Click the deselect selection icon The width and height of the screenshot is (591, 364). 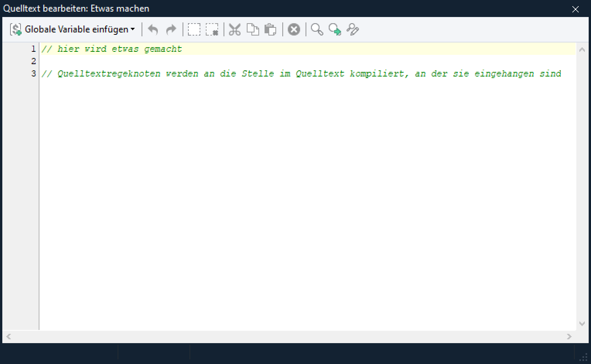(212, 29)
